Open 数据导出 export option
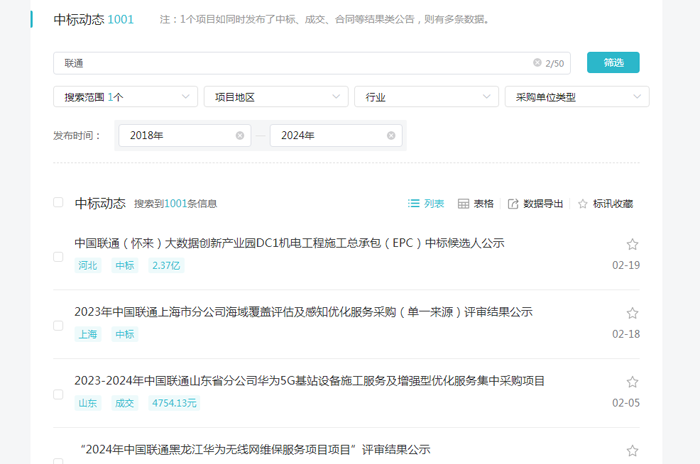This screenshot has width=700, height=464. (x=535, y=204)
